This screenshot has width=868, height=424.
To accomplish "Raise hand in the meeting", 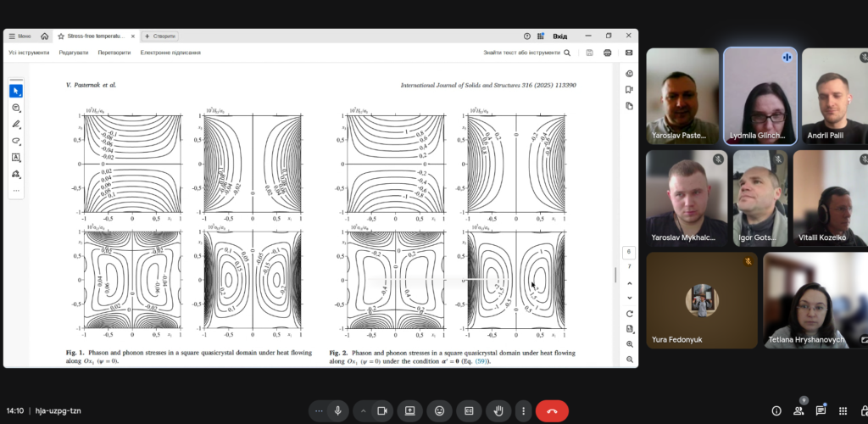I will [498, 410].
